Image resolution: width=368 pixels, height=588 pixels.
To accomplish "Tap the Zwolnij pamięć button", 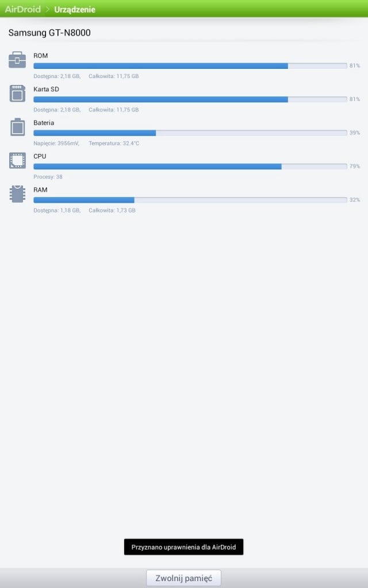I will coord(183,578).
